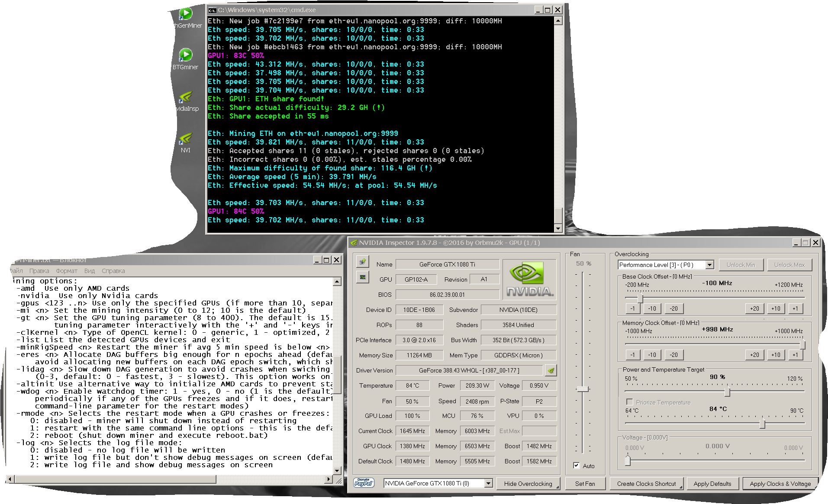Screen dimensions: 828x504
Task: Click +20 under Memory Clock Offset
Action: 754,355
